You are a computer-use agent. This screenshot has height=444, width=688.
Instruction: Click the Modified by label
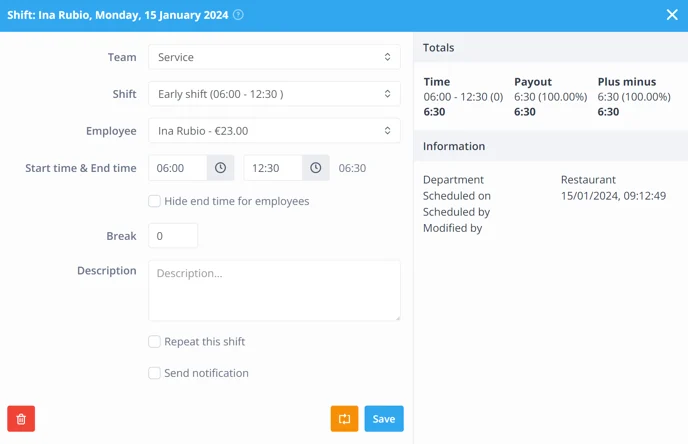pos(452,228)
